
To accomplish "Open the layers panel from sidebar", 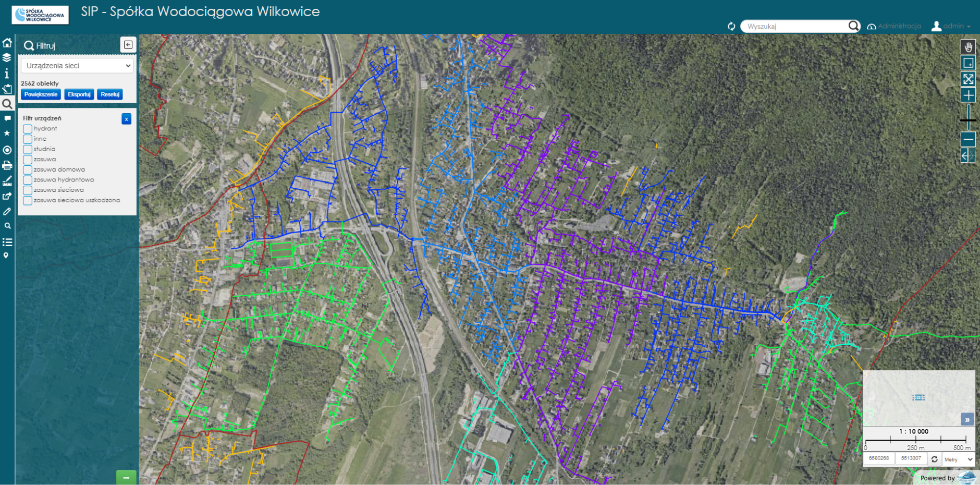I will pos(7,58).
